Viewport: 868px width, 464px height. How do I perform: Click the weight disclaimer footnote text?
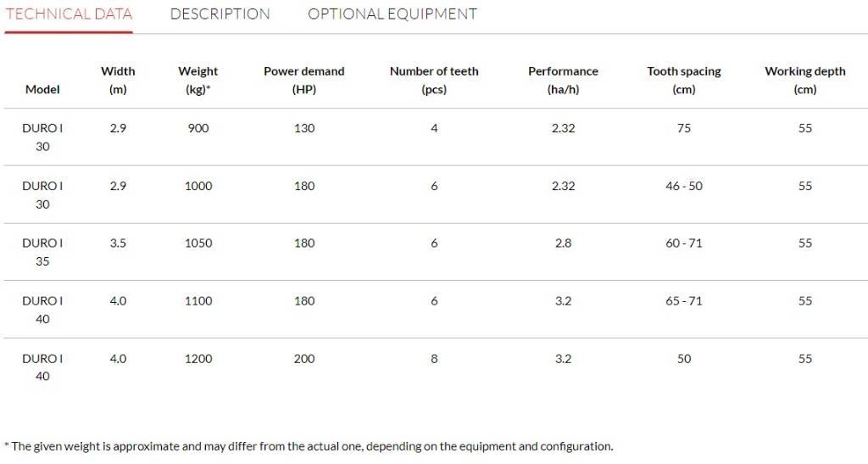309,446
